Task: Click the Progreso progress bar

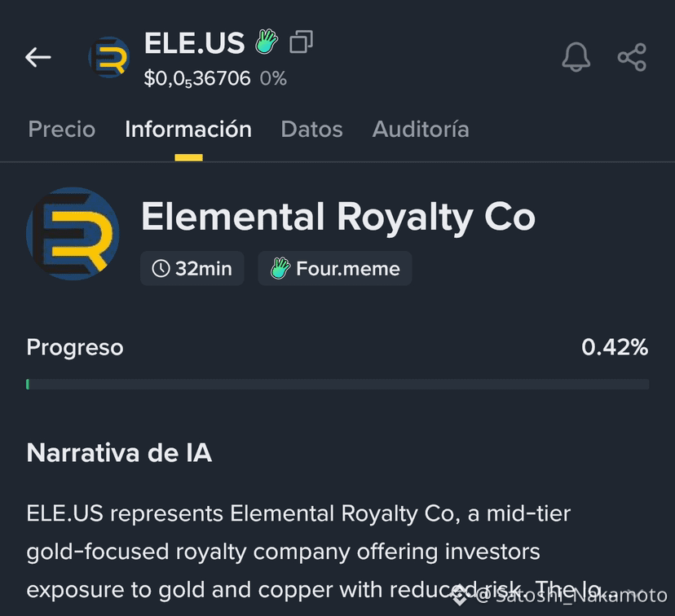Action: point(337,384)
